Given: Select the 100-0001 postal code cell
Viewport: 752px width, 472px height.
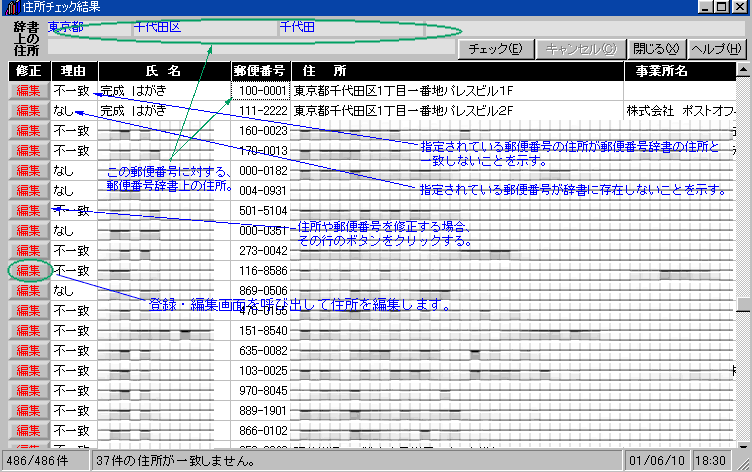Looking at the screenshot, I should (260, 90).
